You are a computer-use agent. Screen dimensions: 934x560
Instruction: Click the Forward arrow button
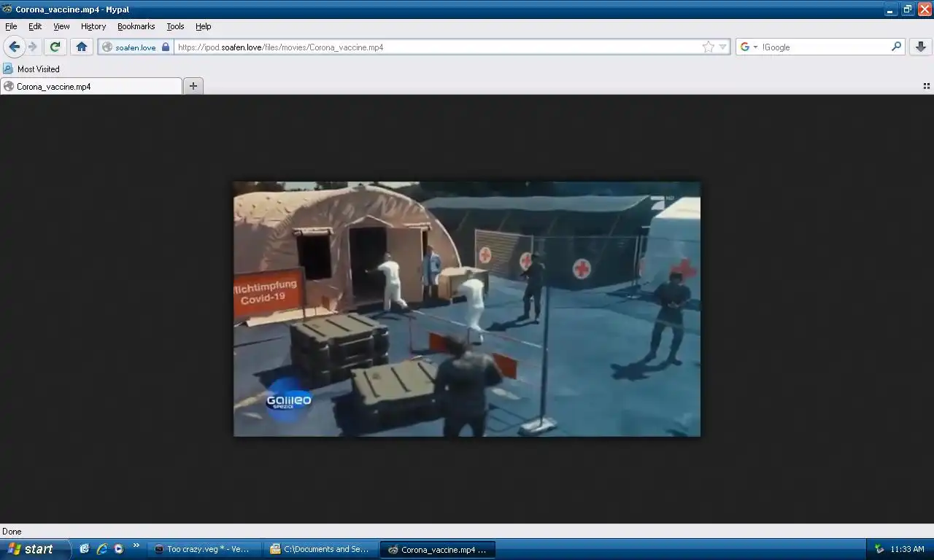(33, 47)
